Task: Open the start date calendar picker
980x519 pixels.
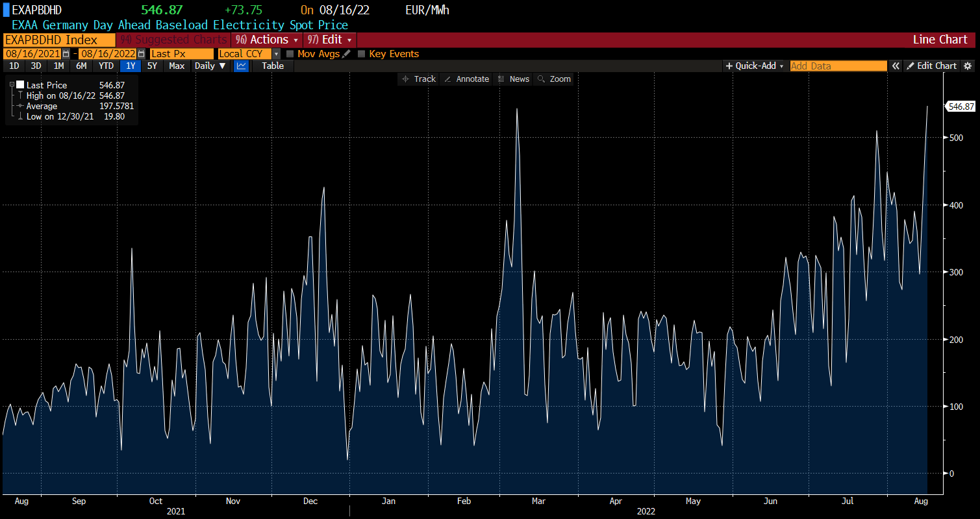Action: pos(66,54)
